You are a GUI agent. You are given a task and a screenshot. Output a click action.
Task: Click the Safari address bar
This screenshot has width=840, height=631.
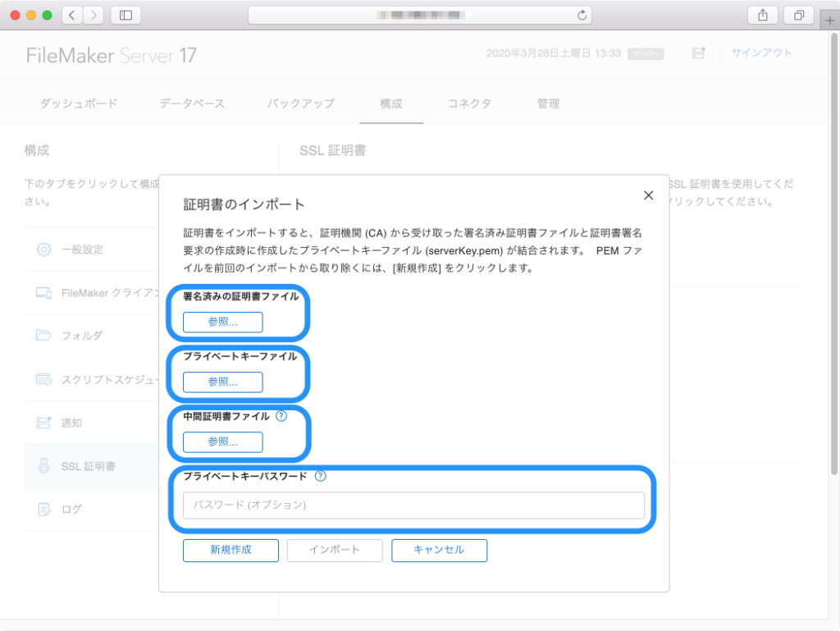pos(419,15)
